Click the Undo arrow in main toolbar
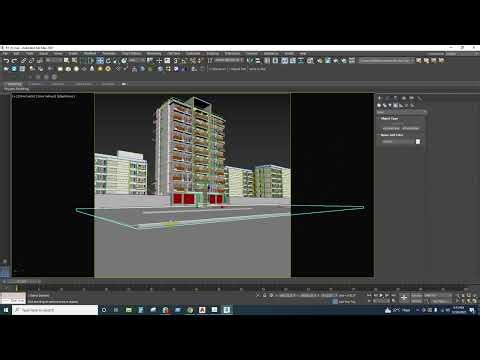The width and height of the screenshot is (480, 360). pos(6,61)
